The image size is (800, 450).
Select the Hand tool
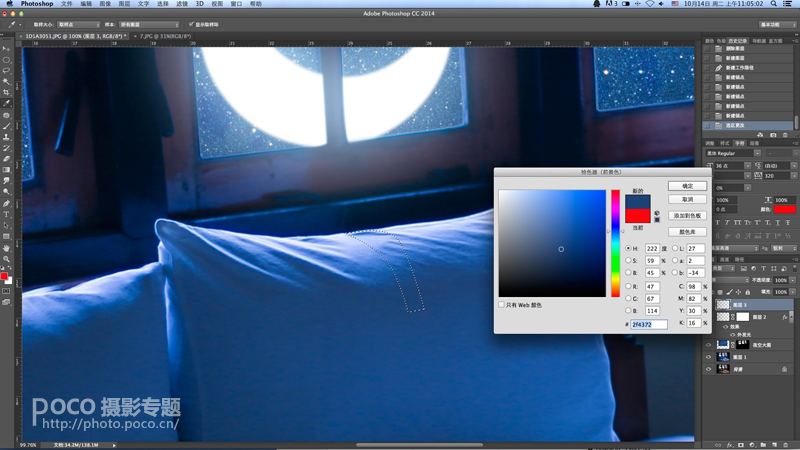6,247
